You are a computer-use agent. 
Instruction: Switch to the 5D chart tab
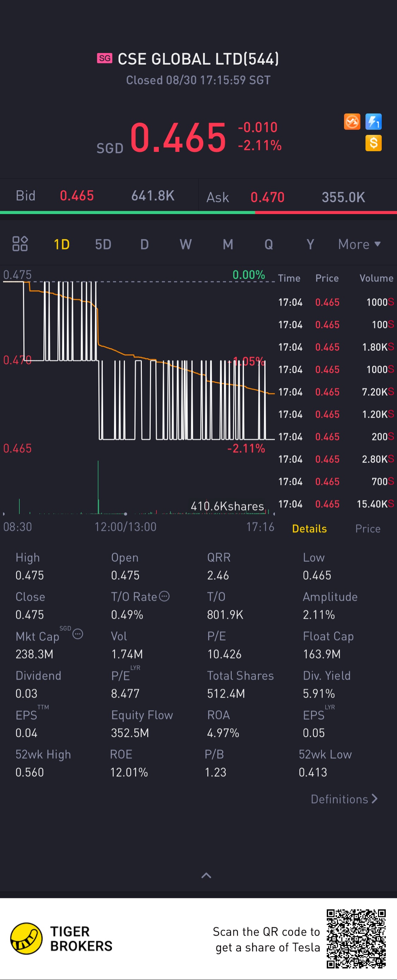click(x=103, y=244)
